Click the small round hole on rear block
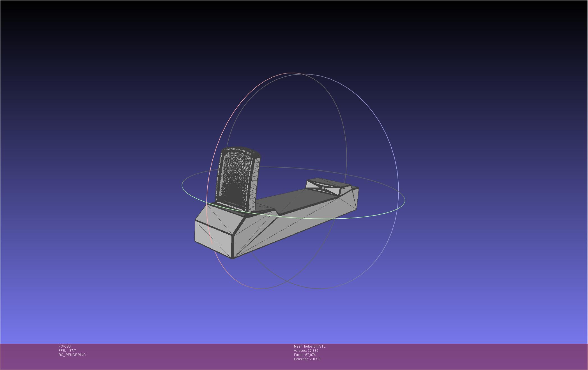Image resolution: width=588 pixels, height=370 pixels. [323, 188]
